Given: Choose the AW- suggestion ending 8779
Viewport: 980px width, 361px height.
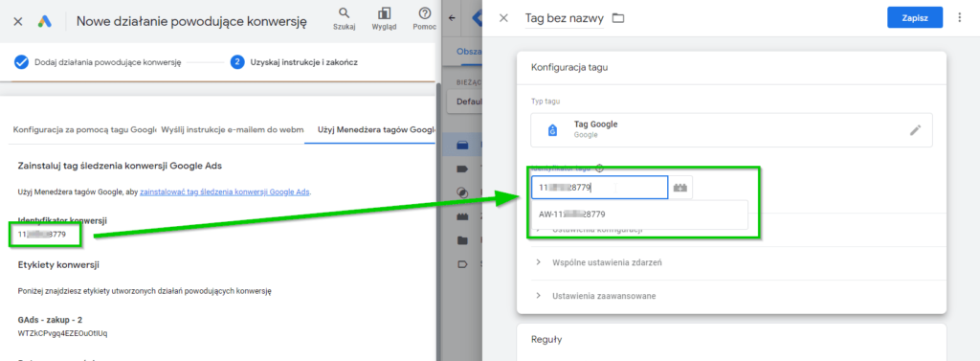Looking at the screenshot, I should coord(638,214).
